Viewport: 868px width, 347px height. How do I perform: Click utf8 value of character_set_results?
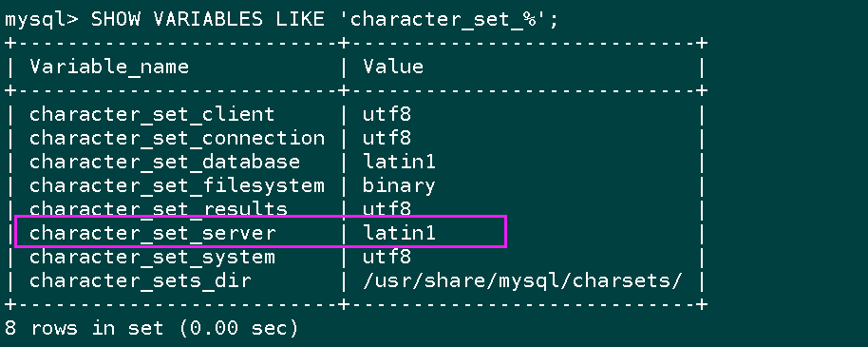(x=387, y=209)
